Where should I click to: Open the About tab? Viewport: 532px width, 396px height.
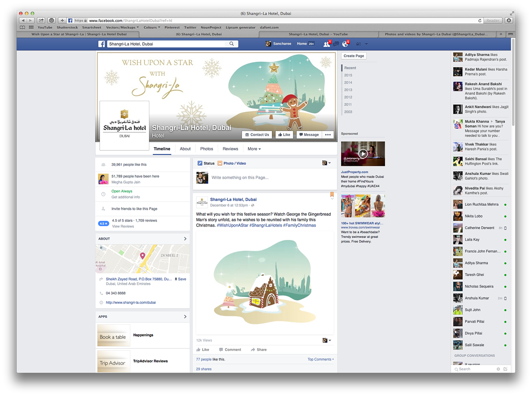[185, 149]
